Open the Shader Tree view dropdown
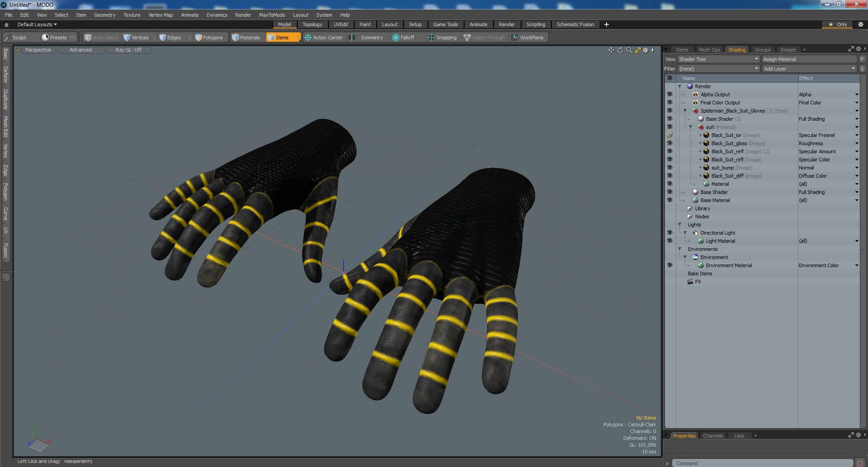The height and width of the screenshot is (467, 868). click(718, 59)
